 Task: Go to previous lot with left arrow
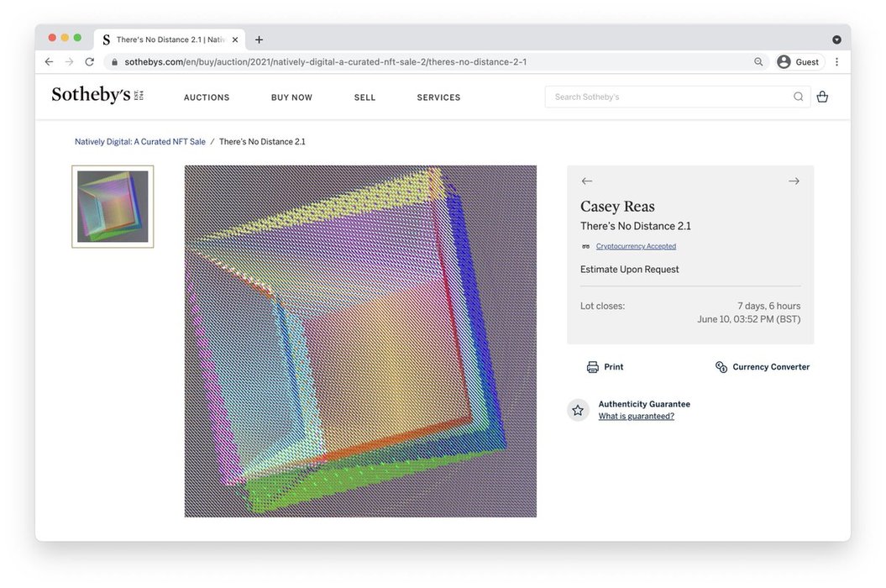[587, 181]
